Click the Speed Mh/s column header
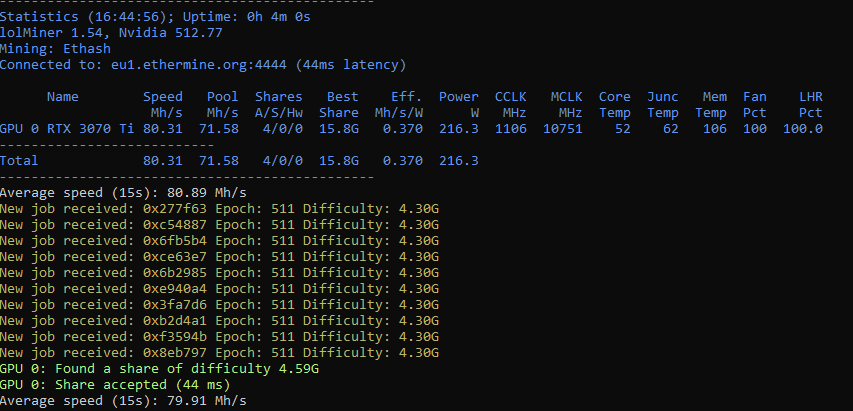Screen dimensions: 853x411 click(x=162, y=104)
